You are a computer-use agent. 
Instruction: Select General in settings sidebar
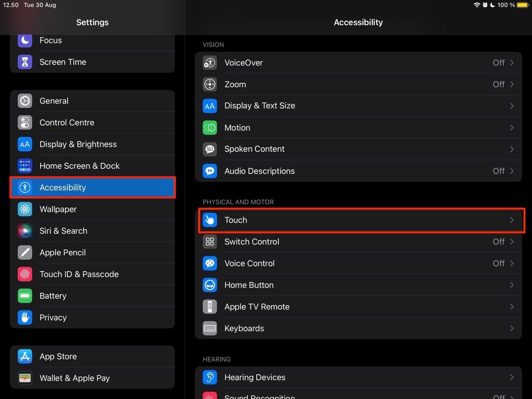pos(92,101)
